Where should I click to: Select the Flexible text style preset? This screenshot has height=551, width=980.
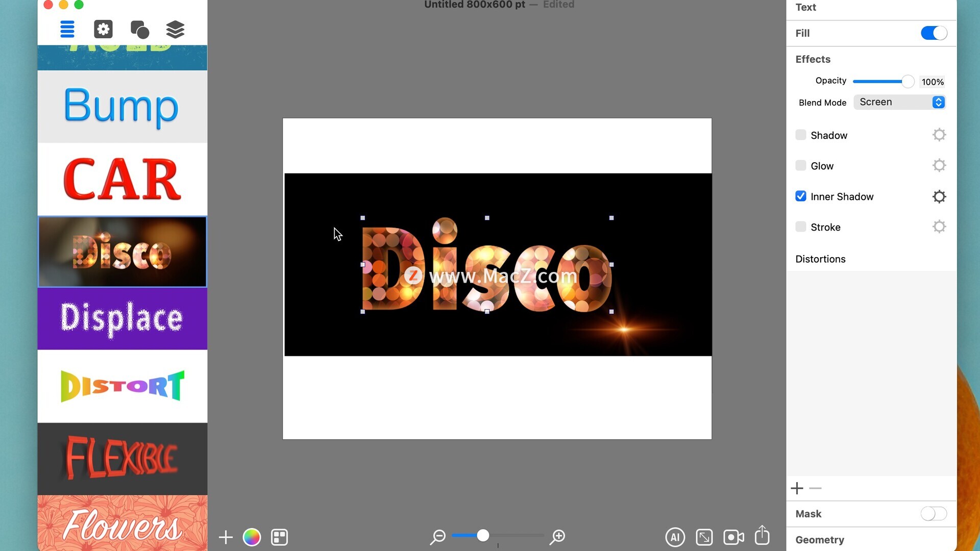click(x=122, y=459)
